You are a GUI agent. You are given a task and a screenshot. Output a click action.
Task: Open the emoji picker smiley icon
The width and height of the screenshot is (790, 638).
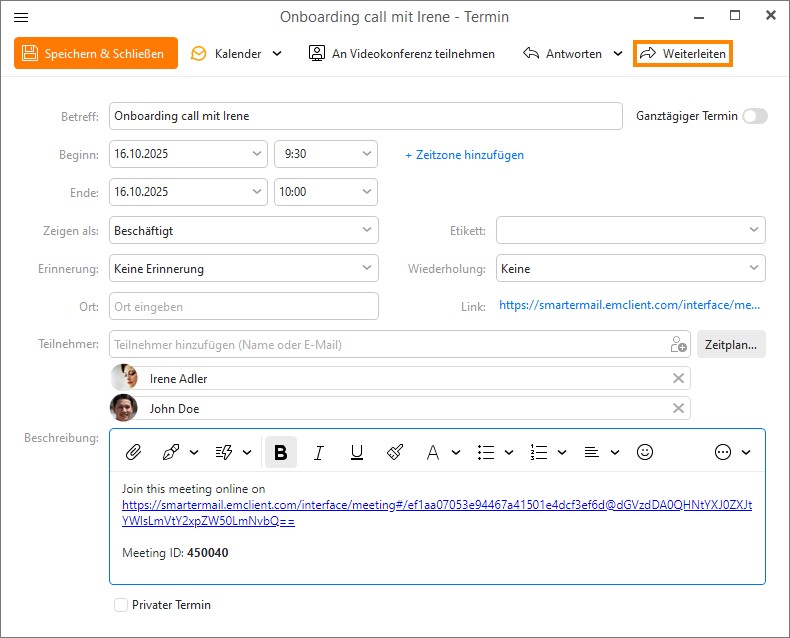coord(645,452)
